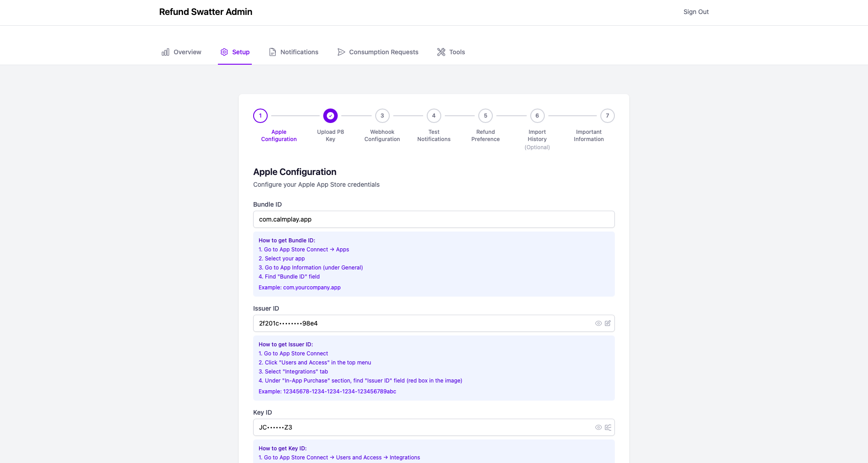Click "Configure your Apple App Store credentials" text
Viewport: 868px width, 463px height.
(316, 184)
